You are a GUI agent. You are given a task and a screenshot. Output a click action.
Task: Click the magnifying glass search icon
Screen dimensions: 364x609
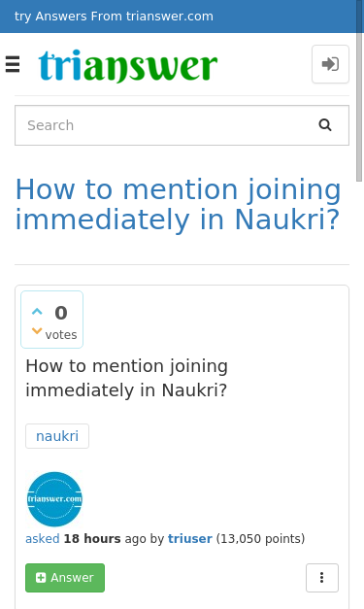tap(325, 125)
